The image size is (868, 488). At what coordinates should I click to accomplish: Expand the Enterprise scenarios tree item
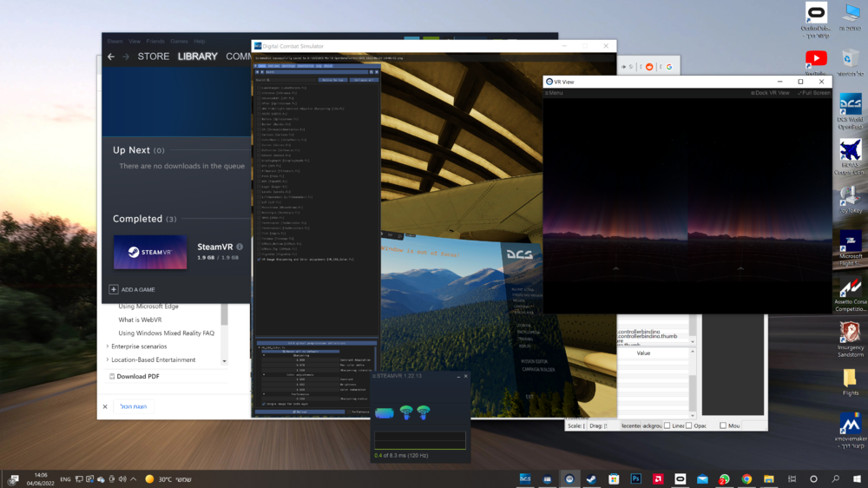click(107, 346)
